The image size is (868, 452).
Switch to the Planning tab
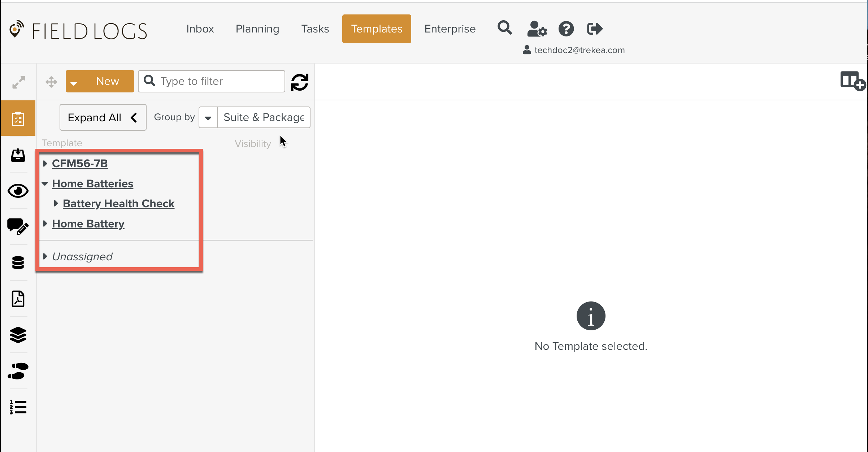tap(257, 29)
